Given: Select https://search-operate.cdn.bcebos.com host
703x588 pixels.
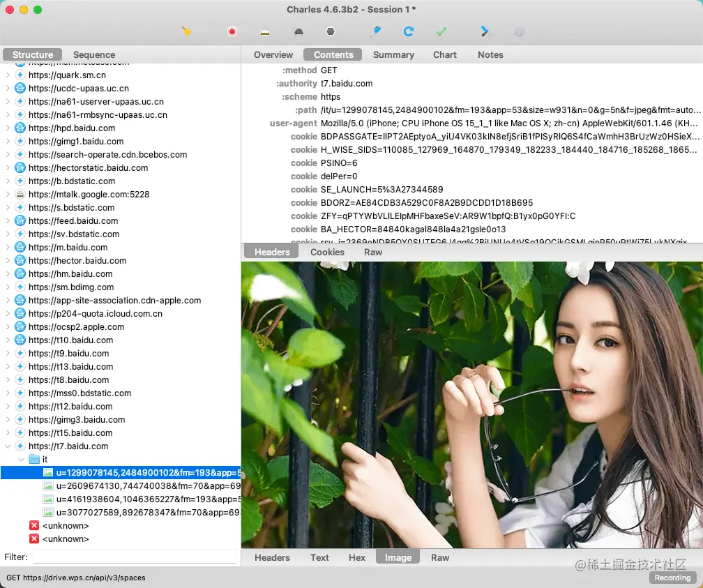Looking at the screenshot, I should 107,155.
